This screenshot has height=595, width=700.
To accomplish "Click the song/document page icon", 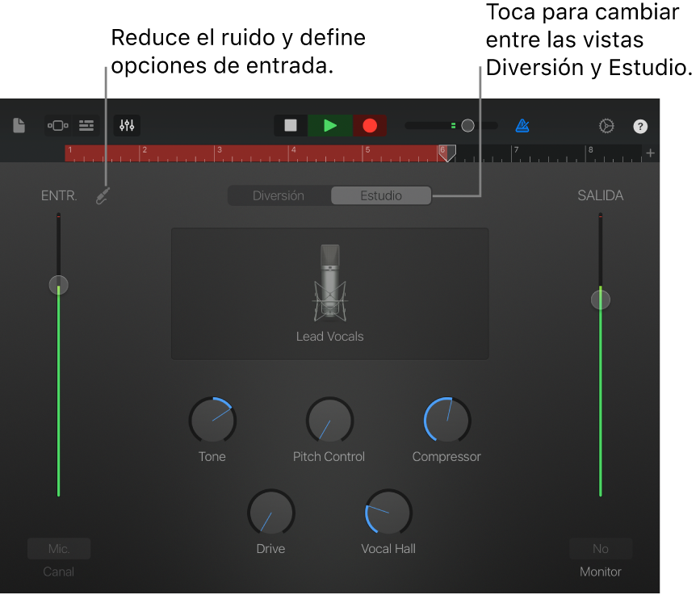I will (18, 125).
